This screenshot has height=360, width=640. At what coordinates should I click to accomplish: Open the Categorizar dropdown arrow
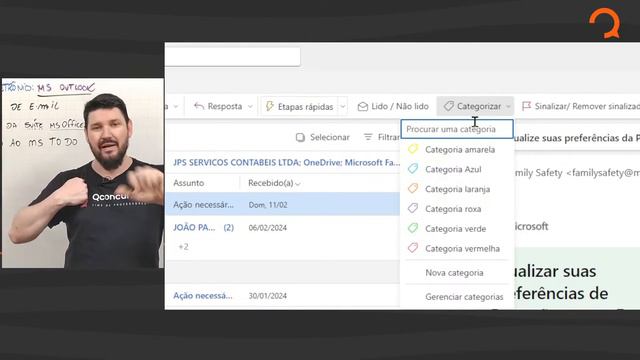[509, 107]
